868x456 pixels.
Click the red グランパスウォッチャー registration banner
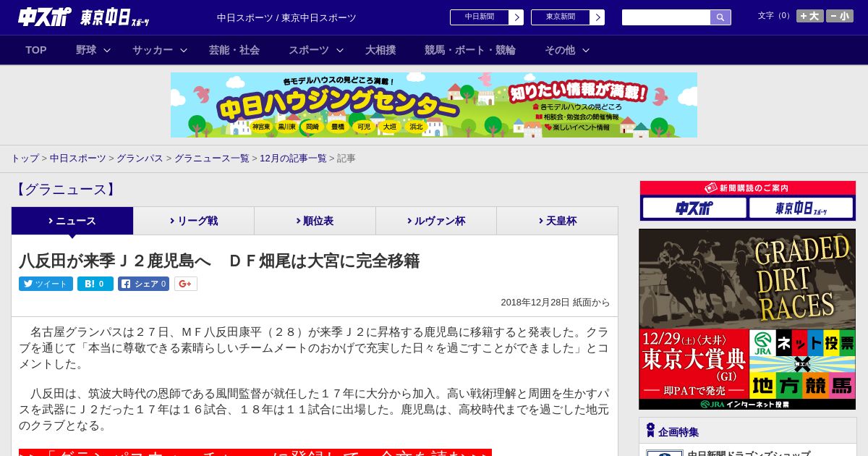click(x=255, y=452)
